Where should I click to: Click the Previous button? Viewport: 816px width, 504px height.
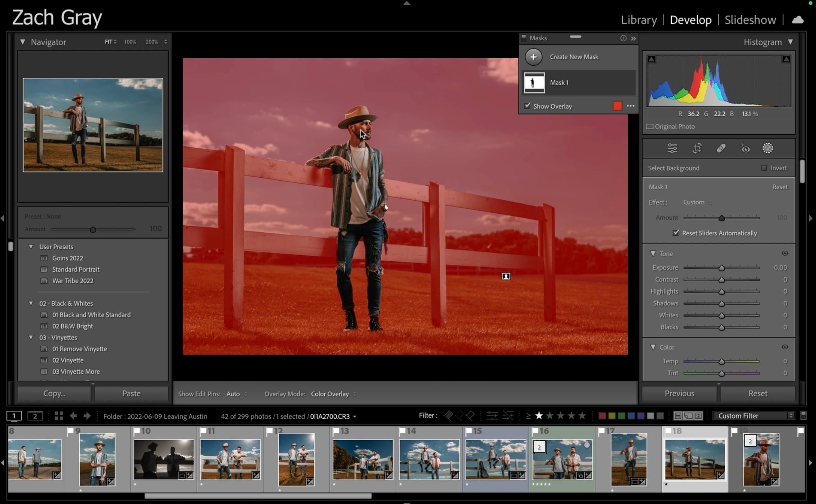tap(679, 393)
